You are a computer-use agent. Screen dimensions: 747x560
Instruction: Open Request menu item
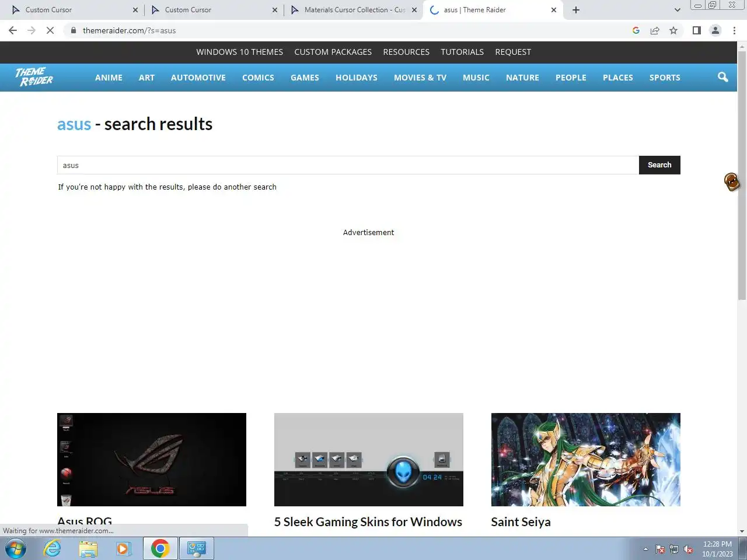(x=513, y=52)
